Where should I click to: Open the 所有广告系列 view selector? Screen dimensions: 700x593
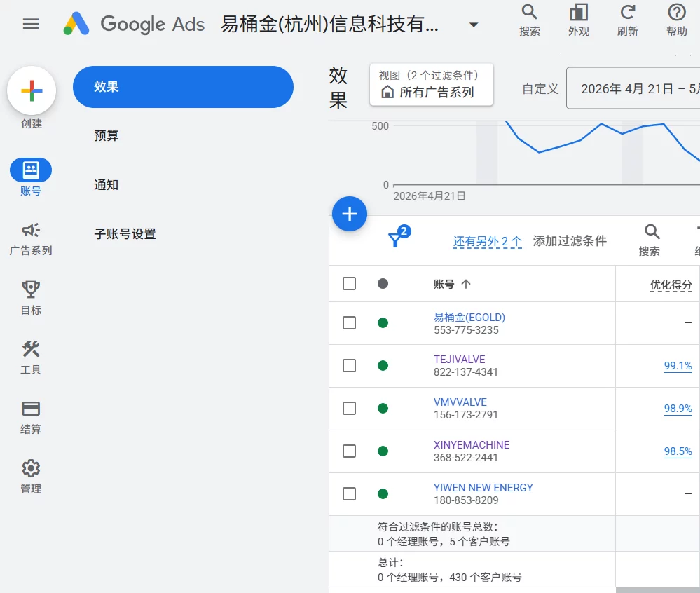tap(431, 84)
